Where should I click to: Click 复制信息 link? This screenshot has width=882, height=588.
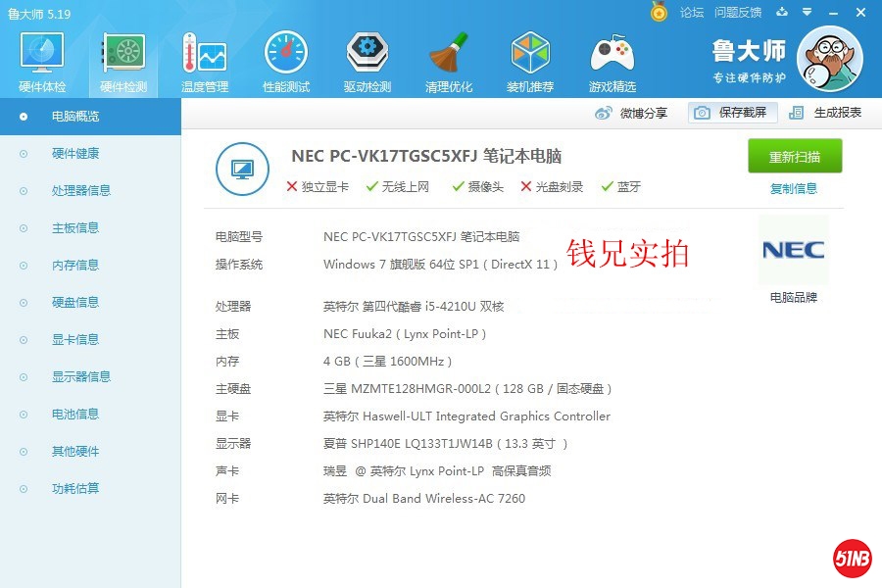point(794,188)
